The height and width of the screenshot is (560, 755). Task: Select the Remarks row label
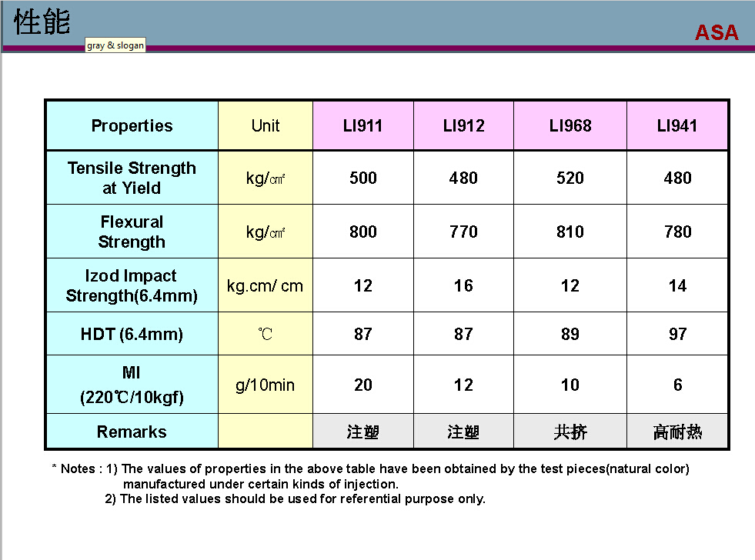(132, 432)
